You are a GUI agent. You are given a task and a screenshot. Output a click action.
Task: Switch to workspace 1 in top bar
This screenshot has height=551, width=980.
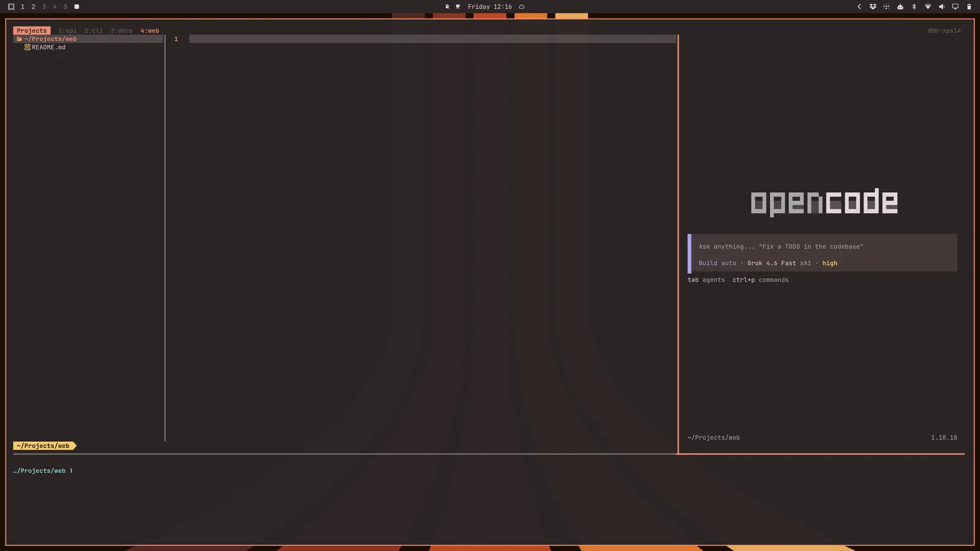tap(23, 7)
